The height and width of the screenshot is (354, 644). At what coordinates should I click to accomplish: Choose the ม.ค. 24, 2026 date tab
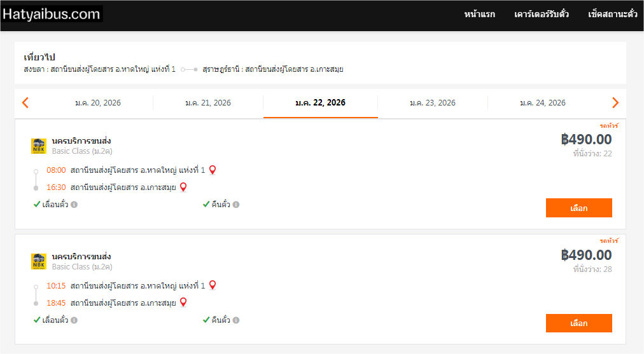click(543, 103)
